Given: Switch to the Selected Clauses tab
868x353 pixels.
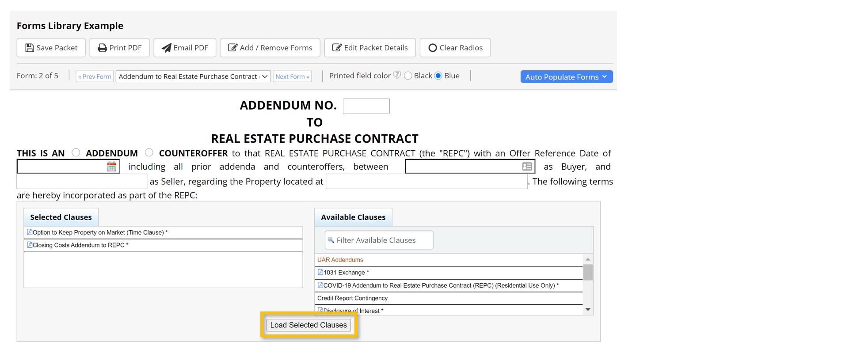Looking at the screenshot, I should tap(61, 217).
